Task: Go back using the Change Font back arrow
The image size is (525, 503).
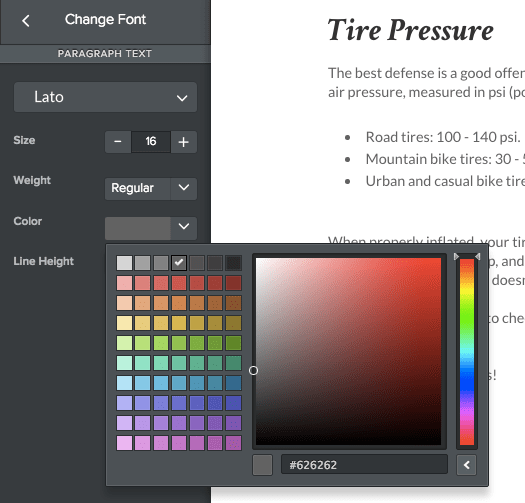Action: coord(26,21)
